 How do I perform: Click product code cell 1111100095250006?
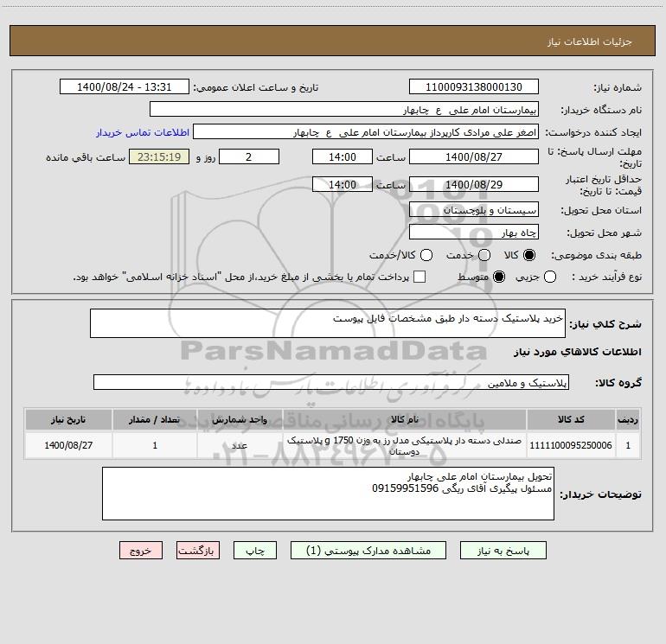click(x=571, y=445)
